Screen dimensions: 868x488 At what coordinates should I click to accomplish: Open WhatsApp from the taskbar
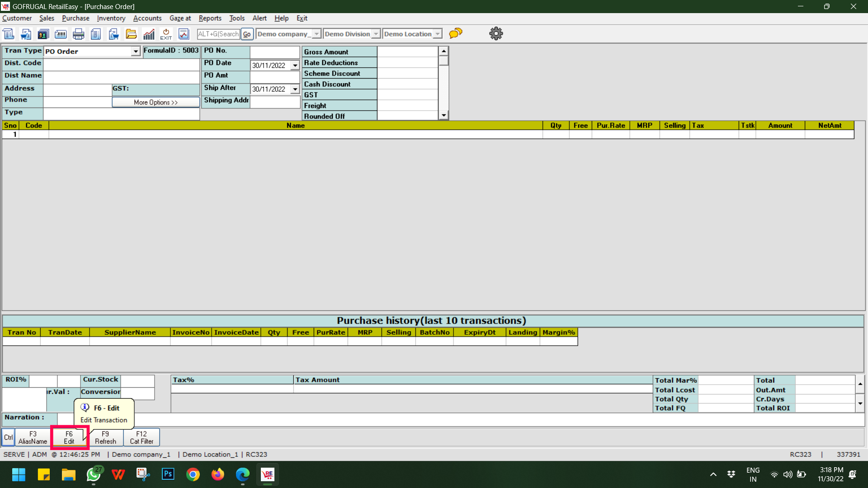(x=94, y=474)
